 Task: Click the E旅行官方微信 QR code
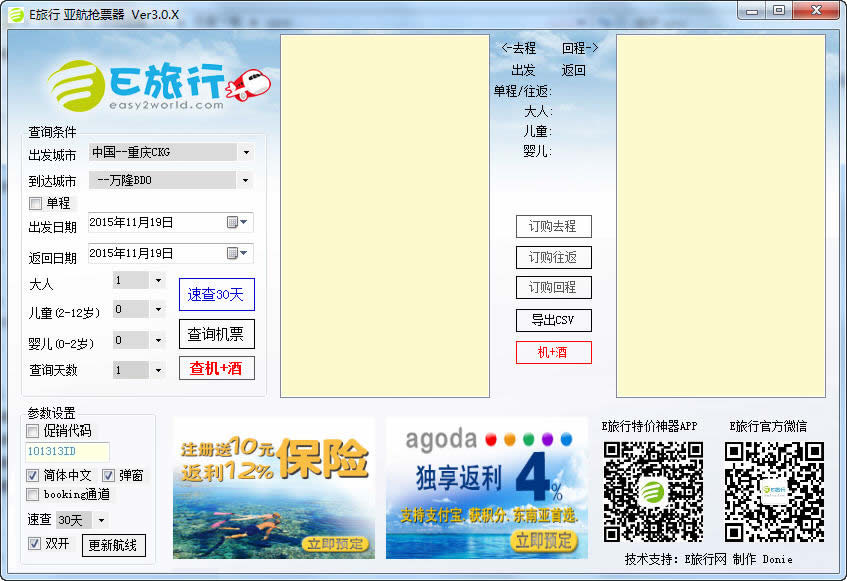tap(774, 492)
